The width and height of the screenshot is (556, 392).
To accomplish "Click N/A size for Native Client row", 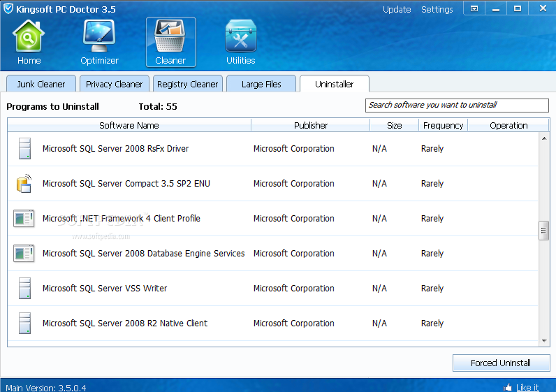I will tap(379, 324).
